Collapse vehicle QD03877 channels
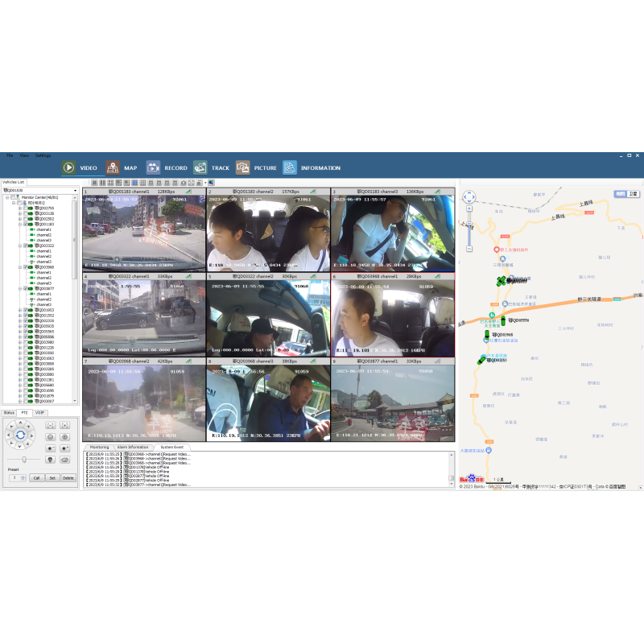The image size is (644, 644). pyautogui.click(x=20, y=288)
